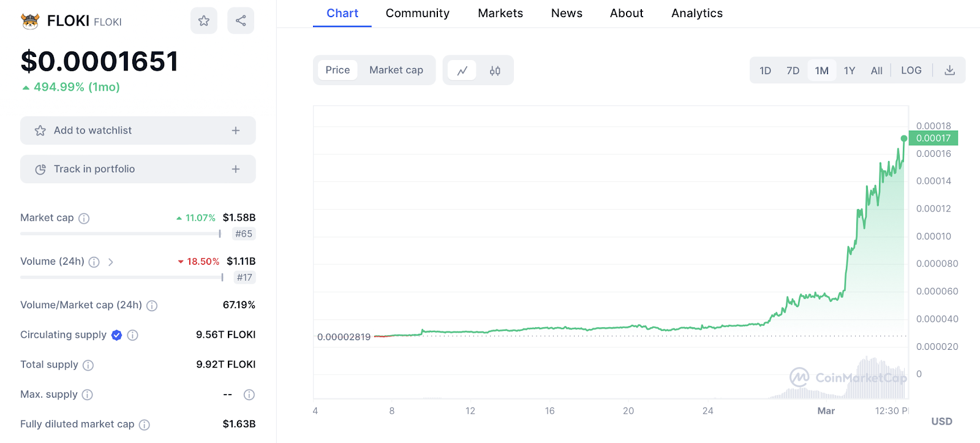The image size is (980, 443).
Task: Open the Circulating supply info icon
Action: point(132,335)
